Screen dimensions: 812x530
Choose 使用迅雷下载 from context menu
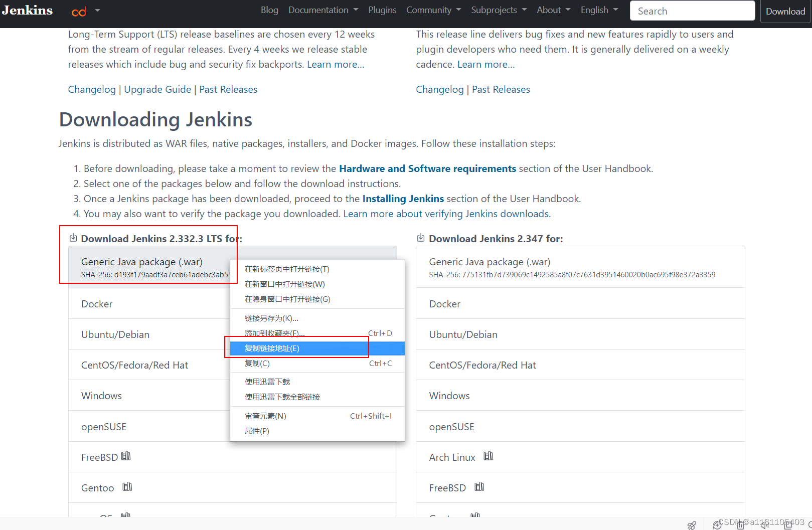[317, 382]
